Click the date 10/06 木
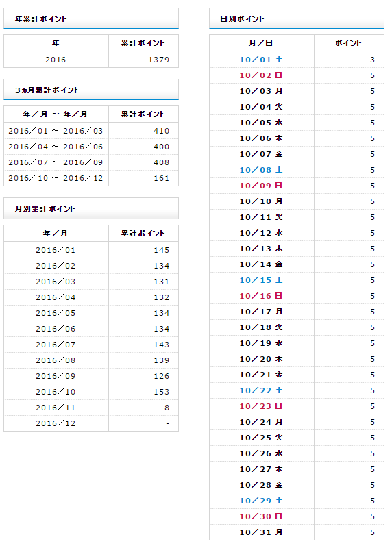 [261, 138]
